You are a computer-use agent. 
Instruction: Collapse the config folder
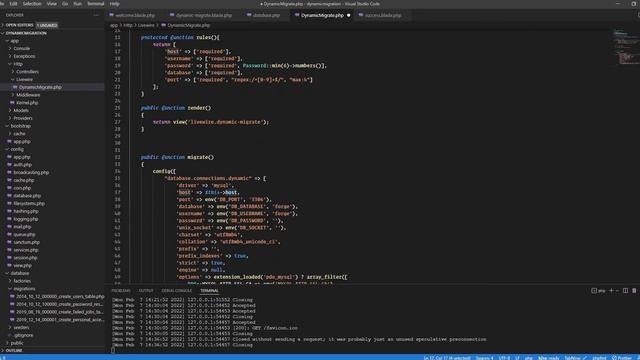[x=17, y=149]
